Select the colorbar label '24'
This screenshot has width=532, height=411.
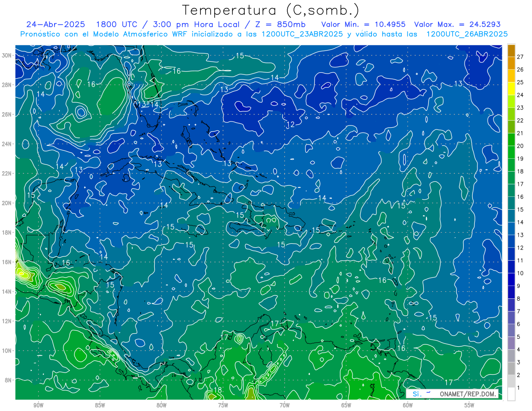(x=520, y=95)
